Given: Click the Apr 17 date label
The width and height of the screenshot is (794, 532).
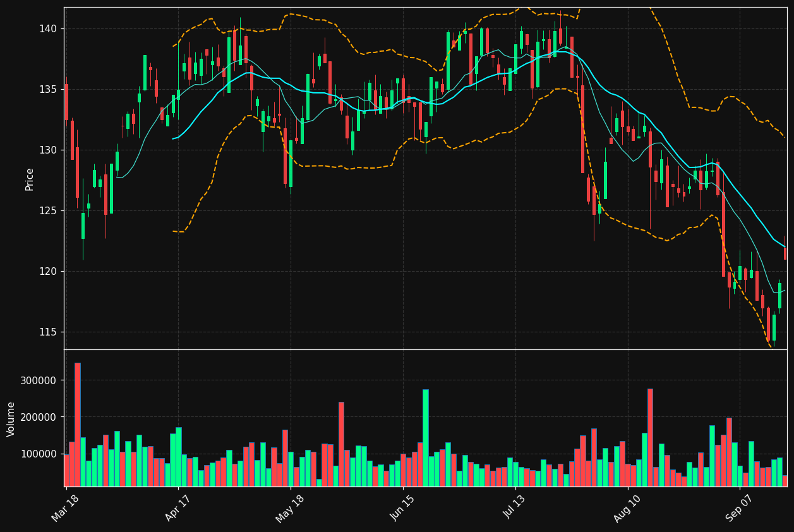Looking at the screenshot, I should (x=177, y=507).
